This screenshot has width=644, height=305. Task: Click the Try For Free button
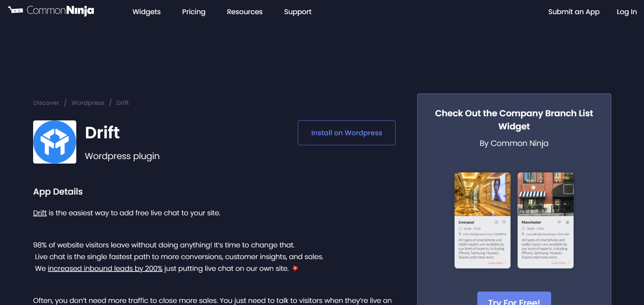coord(514,299)
